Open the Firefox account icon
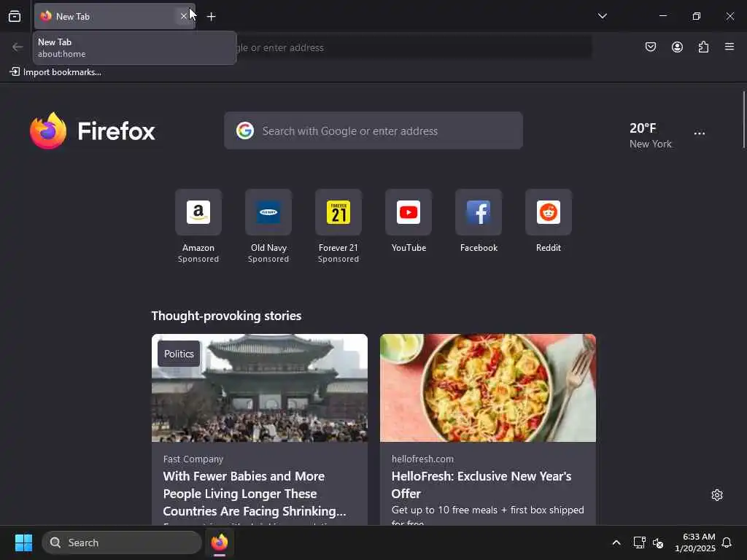747x560 pixels. pyautogui.click(x=677, y=47)
